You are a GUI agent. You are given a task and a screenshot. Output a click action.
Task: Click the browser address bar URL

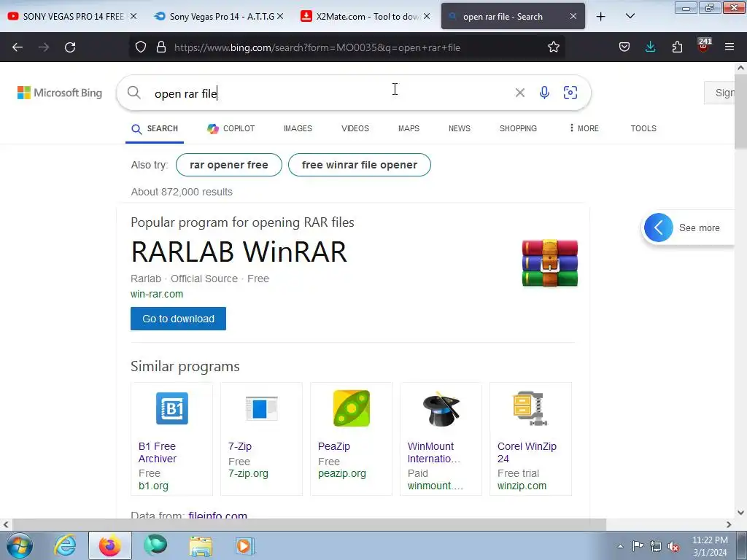(317, 47)
